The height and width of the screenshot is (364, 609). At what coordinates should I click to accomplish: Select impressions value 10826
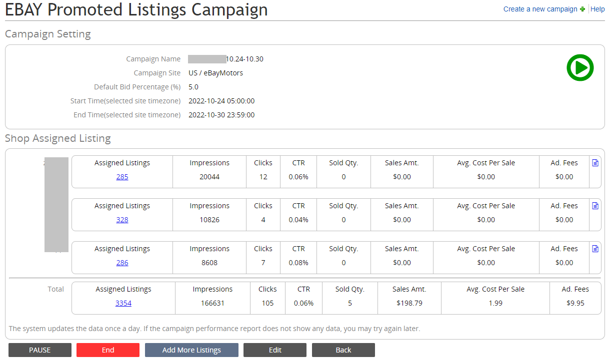[x=209, y=220]
